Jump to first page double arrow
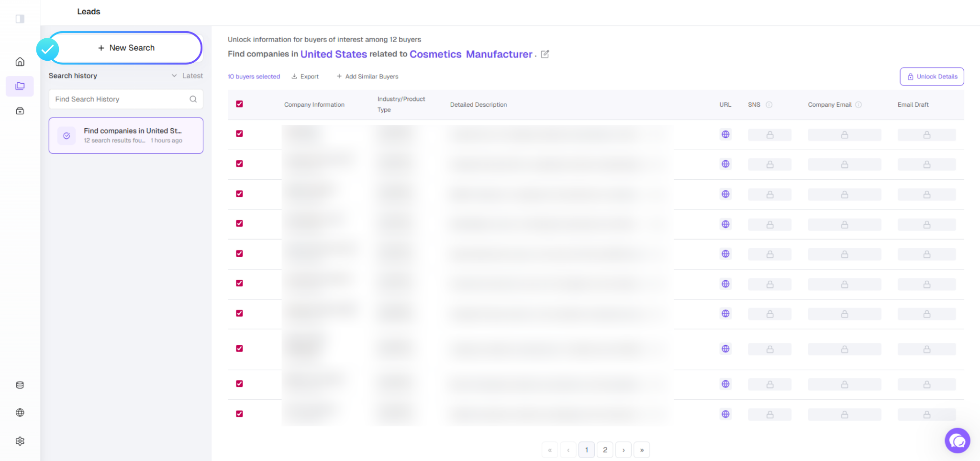This screenshot has width=980, height=461. coord(550,450)
